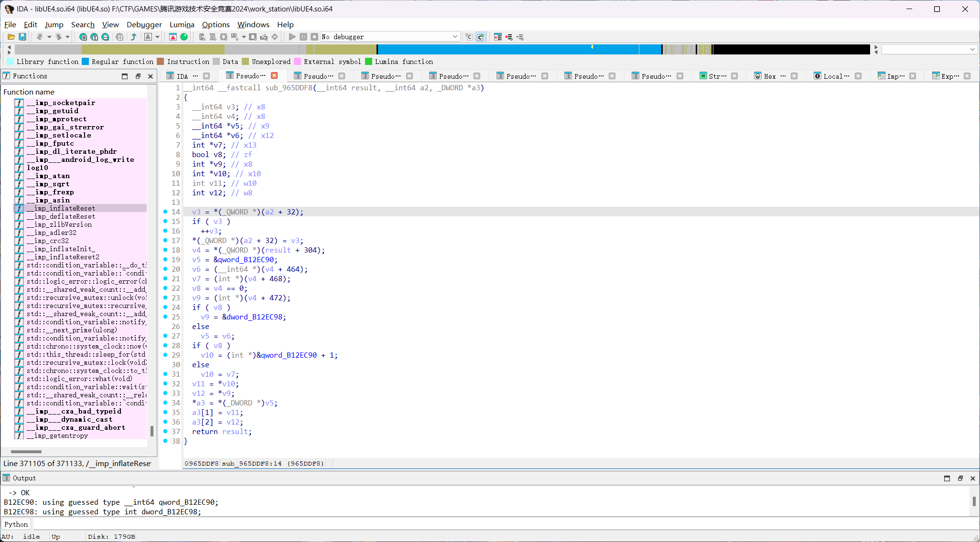Close the active Pseudocode tab with red X
980x542 pixels.
(274, 75)
